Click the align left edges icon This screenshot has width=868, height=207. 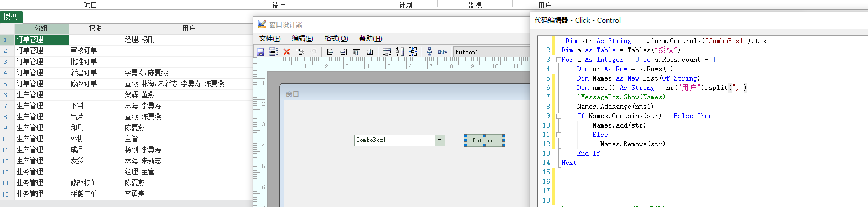point(330,52)
